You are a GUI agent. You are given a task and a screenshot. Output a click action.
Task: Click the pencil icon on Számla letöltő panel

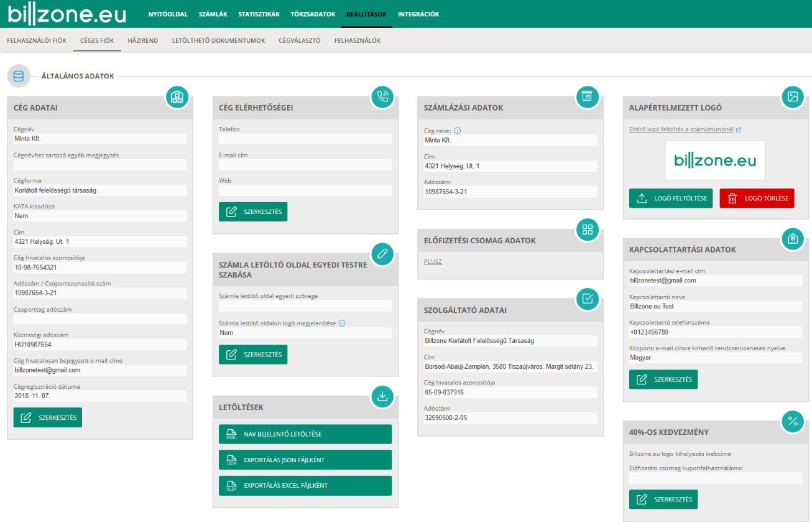point(382,254)
